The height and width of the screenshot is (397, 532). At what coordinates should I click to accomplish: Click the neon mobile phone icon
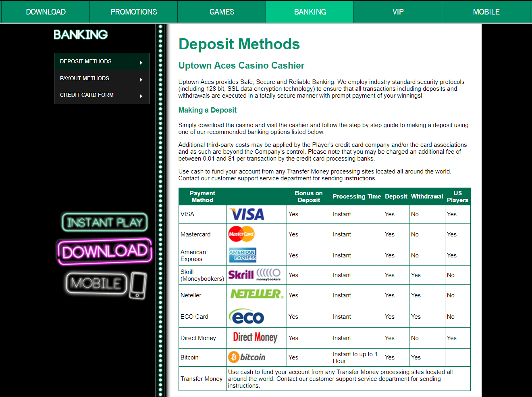click(x=138, y=285)
